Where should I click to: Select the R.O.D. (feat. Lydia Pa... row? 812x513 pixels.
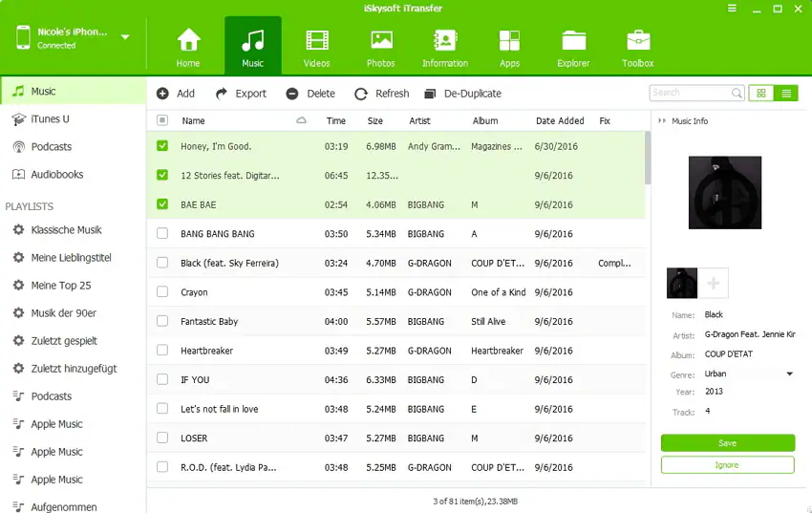click(396, 467)
